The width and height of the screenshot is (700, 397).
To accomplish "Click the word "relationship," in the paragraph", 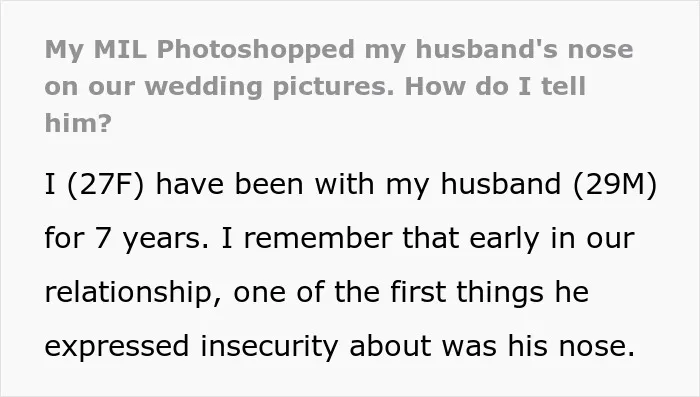I will pyautogui.click(x=133, y=293).
